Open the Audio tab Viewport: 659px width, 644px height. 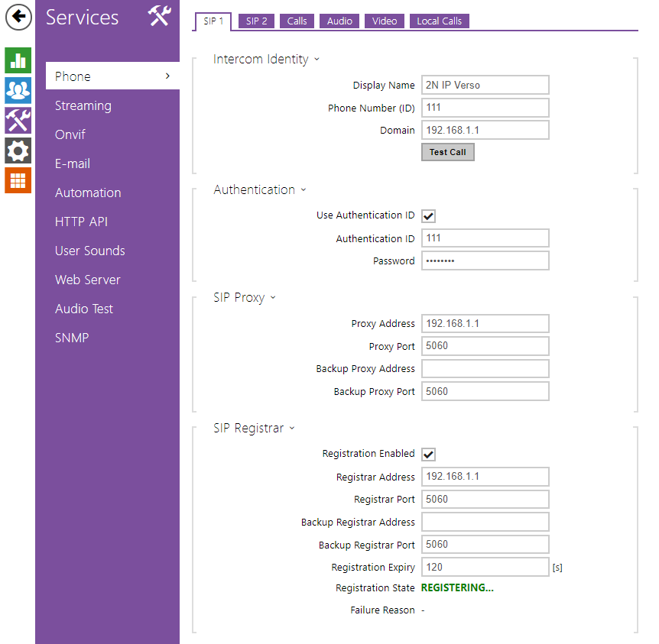(x=339, y=21)
